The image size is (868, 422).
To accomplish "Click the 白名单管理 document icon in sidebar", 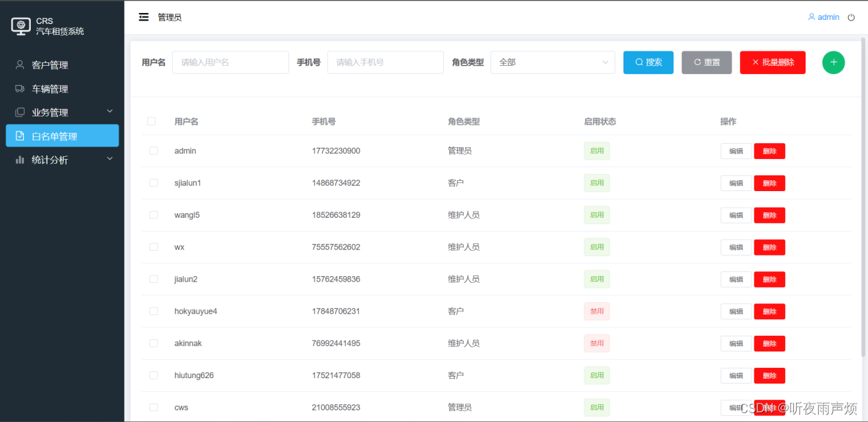I will click(x=20, y=136).
